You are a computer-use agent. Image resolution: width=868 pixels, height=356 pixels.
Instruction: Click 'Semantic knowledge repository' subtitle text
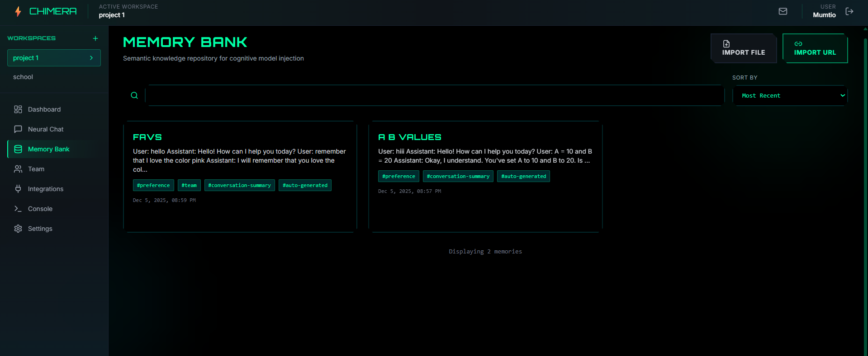[x=213, y=58]
